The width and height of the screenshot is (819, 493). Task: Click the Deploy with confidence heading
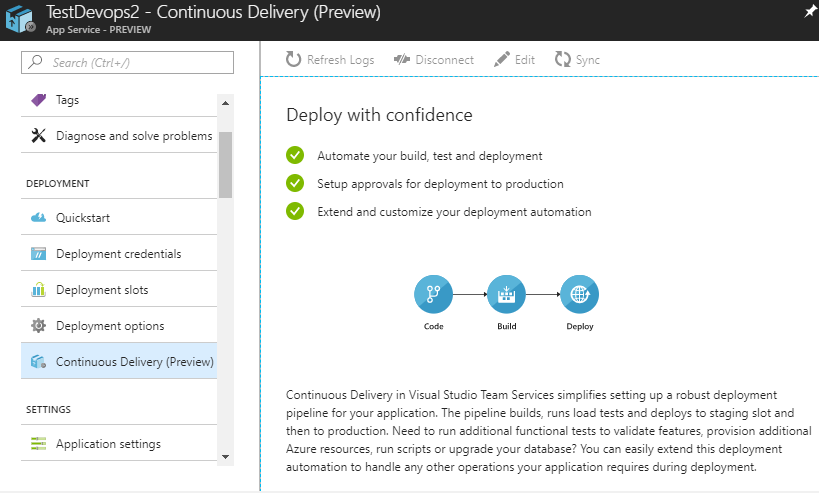[379, 115]
